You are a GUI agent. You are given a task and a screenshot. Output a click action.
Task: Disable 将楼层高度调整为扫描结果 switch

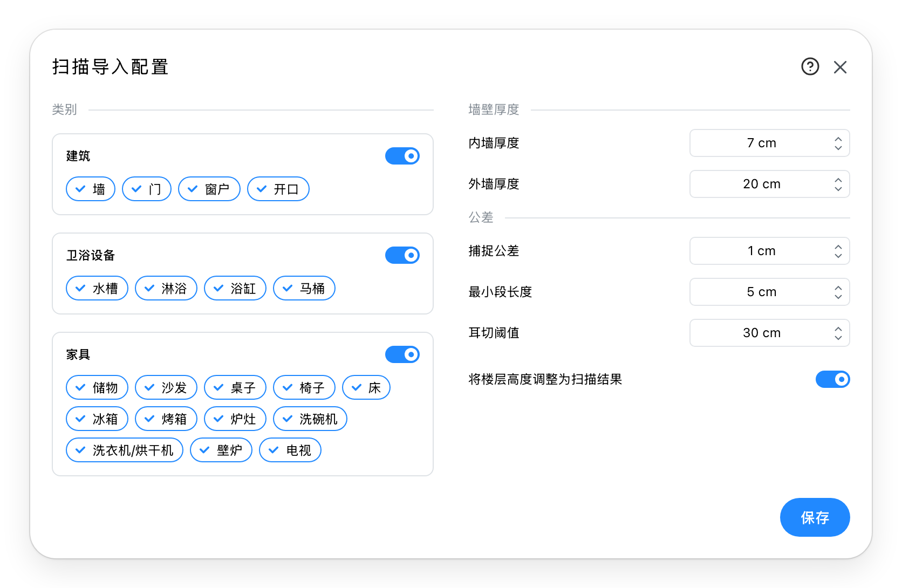832,379
